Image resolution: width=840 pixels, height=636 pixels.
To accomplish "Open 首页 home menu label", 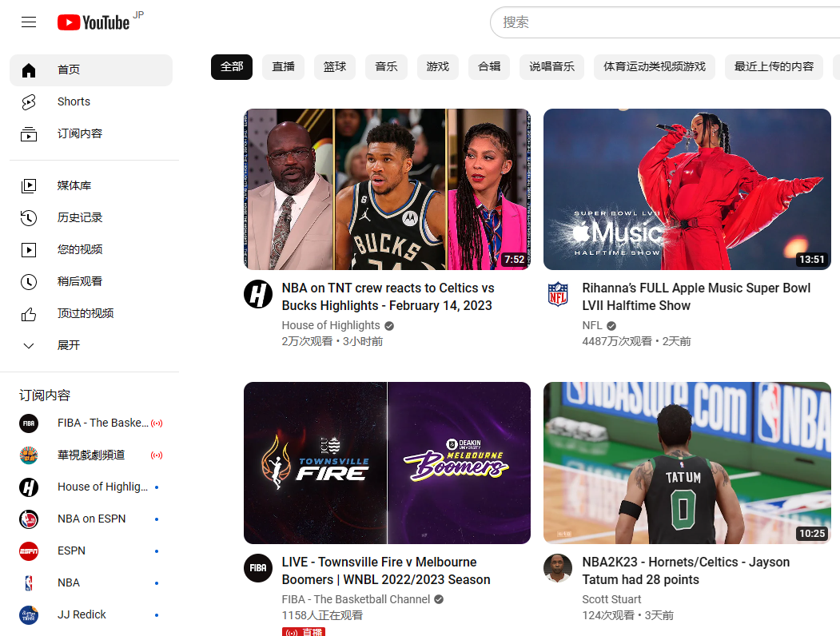I will (69, 70).
